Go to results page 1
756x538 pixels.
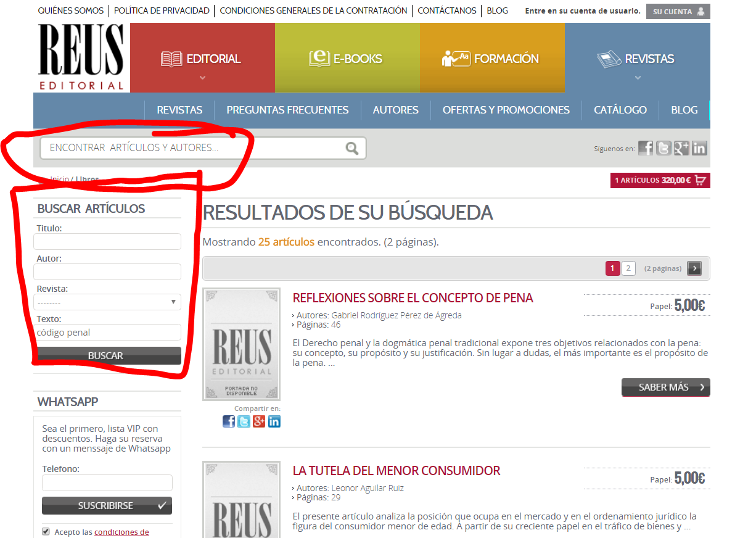[x=612, y=268]
